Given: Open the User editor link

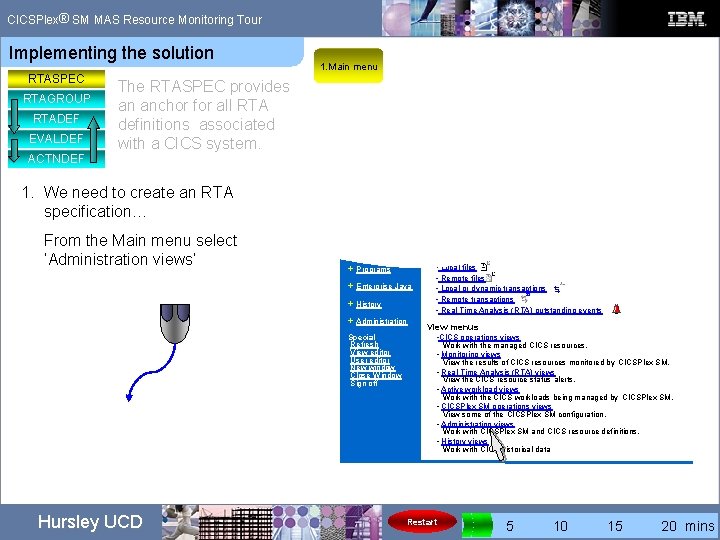Looking at the screenshot, I should 370,360.
